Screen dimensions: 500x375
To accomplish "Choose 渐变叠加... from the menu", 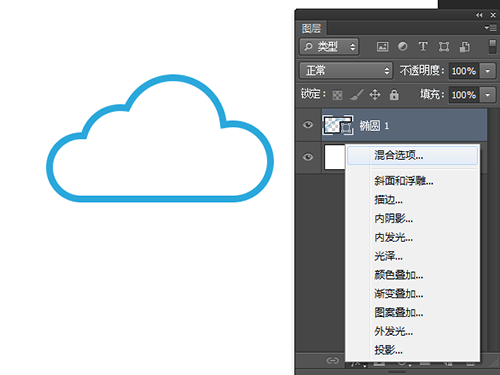I will point(413,294).
